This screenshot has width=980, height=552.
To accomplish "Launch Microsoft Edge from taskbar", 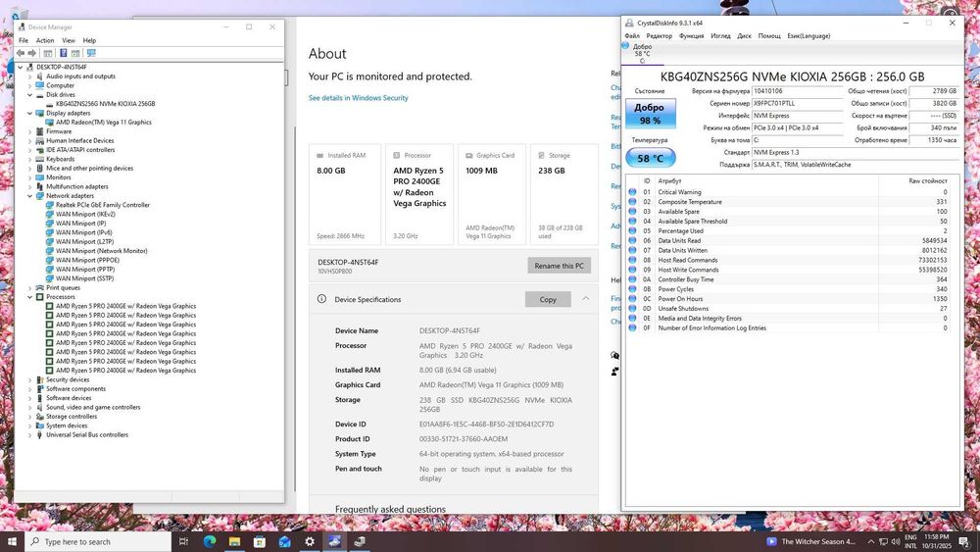I will [x=210, y=541].
